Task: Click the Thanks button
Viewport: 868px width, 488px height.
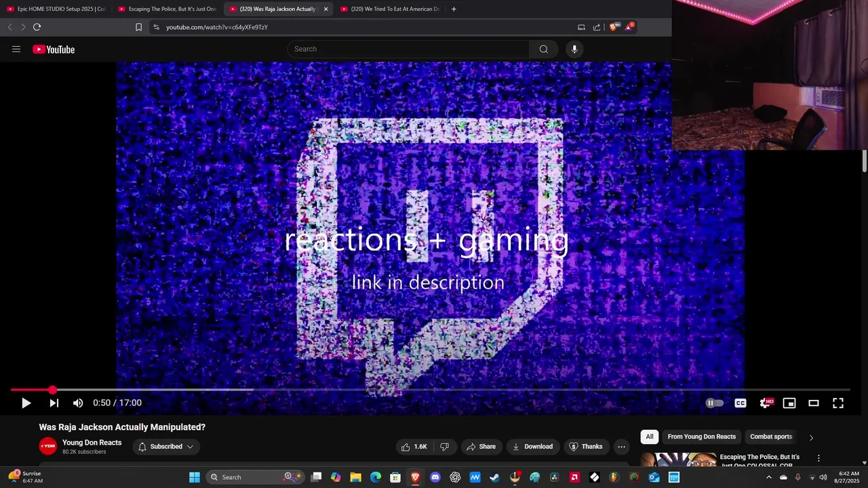Action: click(585, 447)
